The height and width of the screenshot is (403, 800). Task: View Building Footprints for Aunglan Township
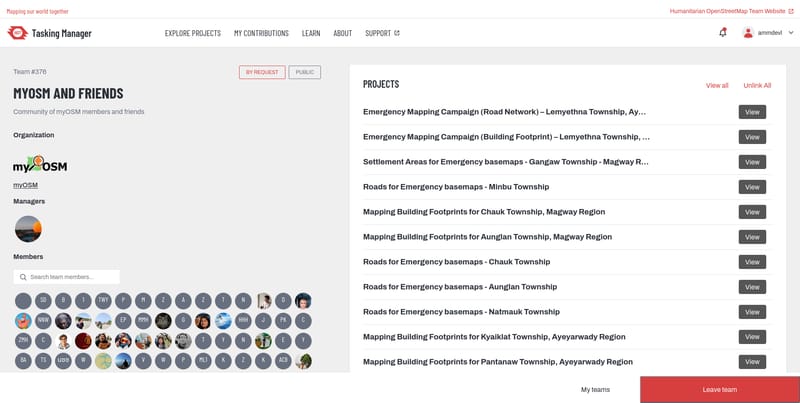pyautogui.click(x=752, y=237)
